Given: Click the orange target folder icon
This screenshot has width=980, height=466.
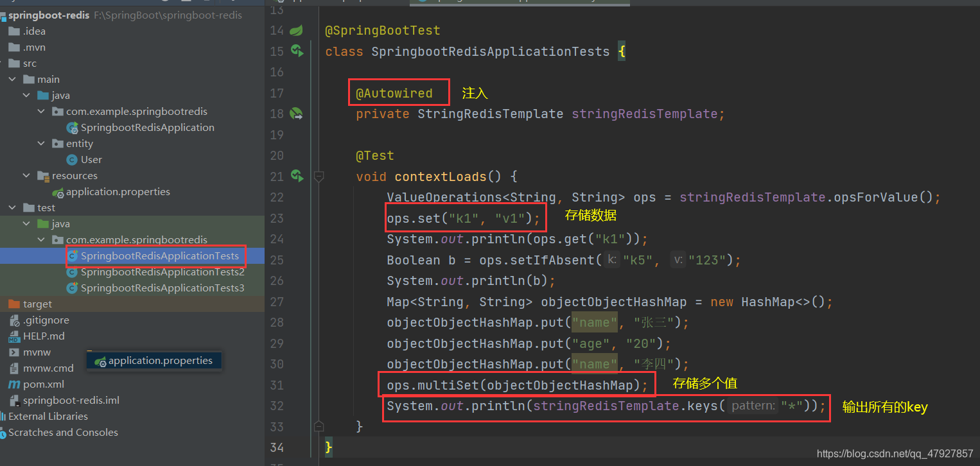Looking at the screenshot, I should [x=14, y=304].
